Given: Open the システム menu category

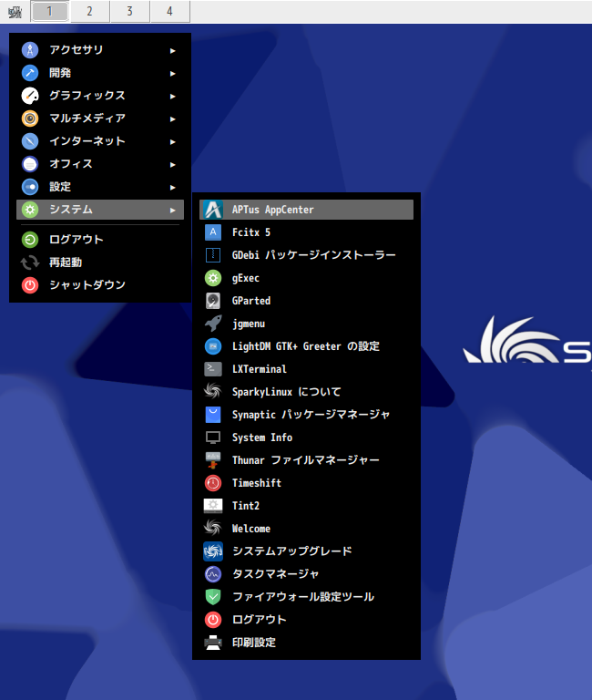Looking at the screenshot, I should pos(100,210).
